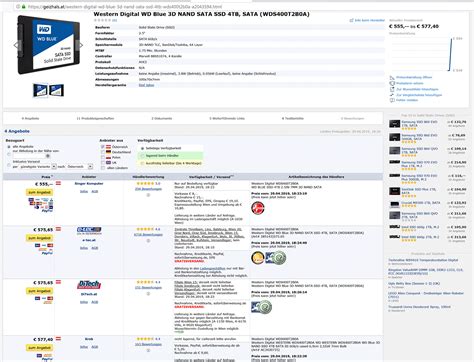
Task: Select the short-term available radio option
Action: click(x=142, y=163)
